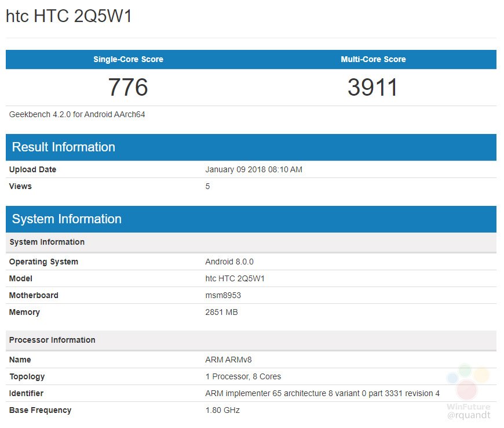This screenshot has width=504, height=428.
Task: Click the memory value 2851 MB
Action: coord(221,312)
